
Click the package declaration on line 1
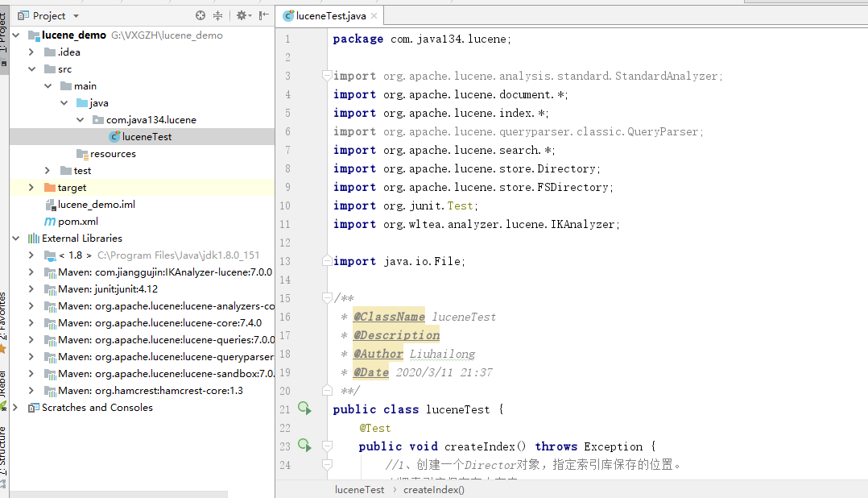[x=421, y=39]
